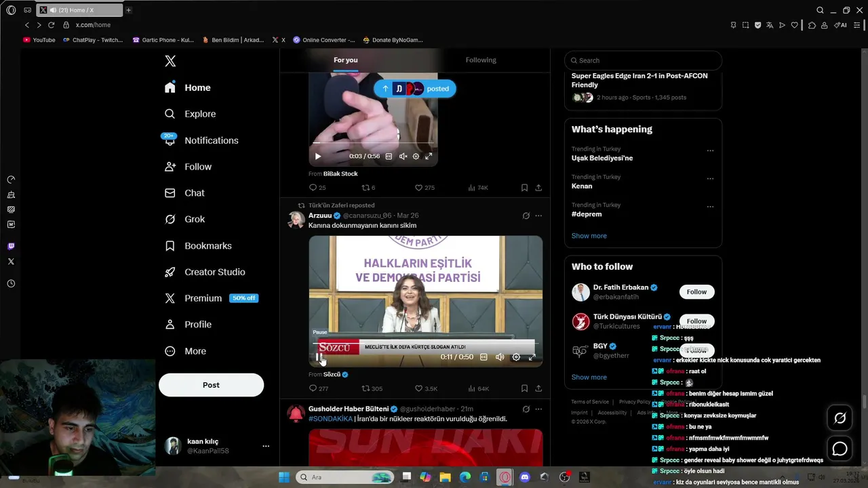This screenshot has width=868, height=488.
Task: Play the BiBak Stock video
Action: click(x=317, y=157)
